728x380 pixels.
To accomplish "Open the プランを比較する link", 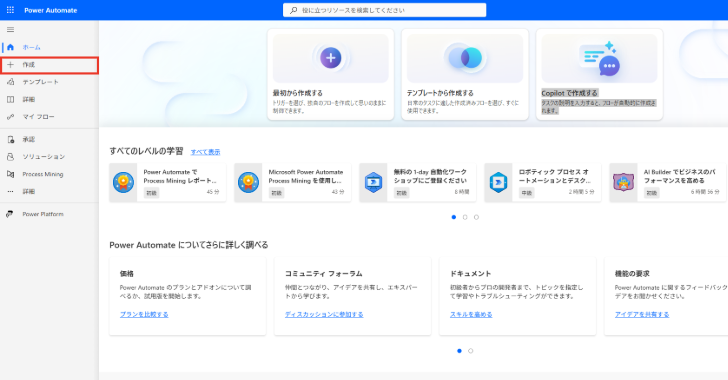I will [144, 314].
